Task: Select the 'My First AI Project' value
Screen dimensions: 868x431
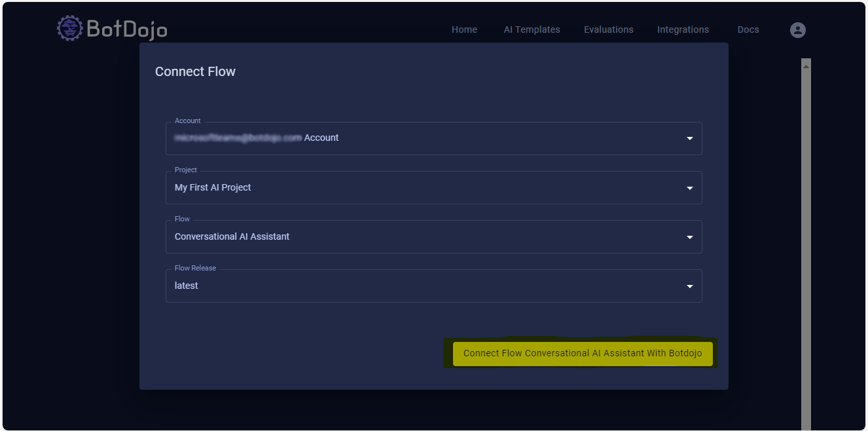Action: [213, 187]
